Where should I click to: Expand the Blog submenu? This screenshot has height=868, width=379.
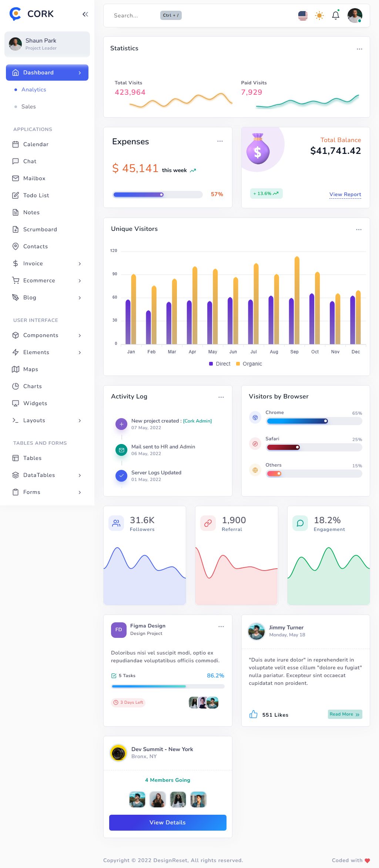tap(80, 297)
